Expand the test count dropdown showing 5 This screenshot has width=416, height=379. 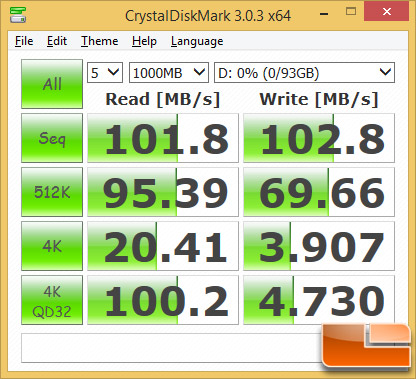click(105, 72)
